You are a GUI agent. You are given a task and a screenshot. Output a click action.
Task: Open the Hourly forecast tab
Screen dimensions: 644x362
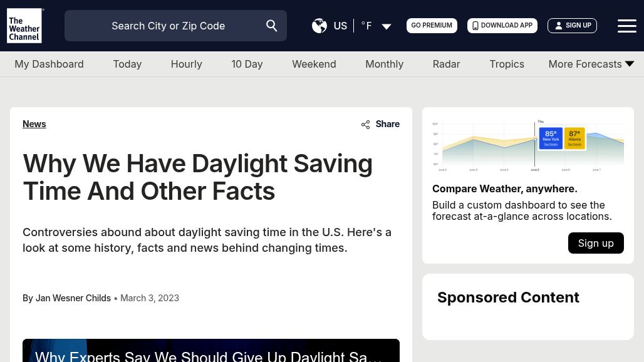pyautogui.click(x=187, y=64)
